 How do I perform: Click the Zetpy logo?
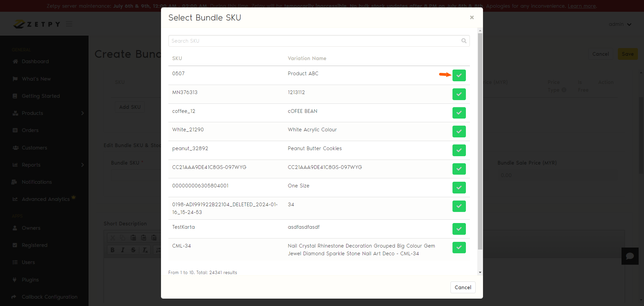[x=37, y=24]
